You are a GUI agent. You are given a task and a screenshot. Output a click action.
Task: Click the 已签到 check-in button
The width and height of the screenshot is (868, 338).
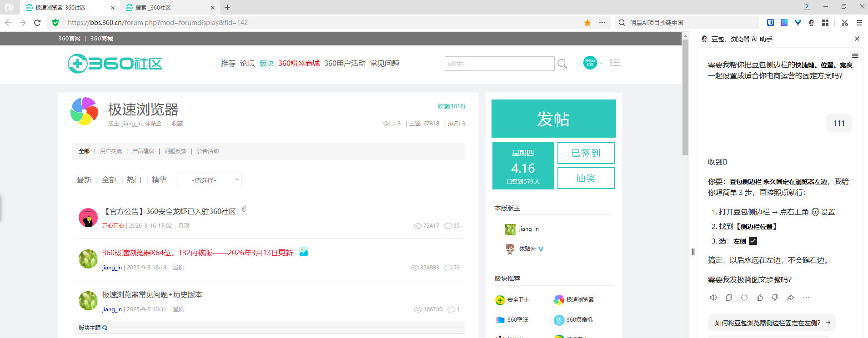click(586, 153)
